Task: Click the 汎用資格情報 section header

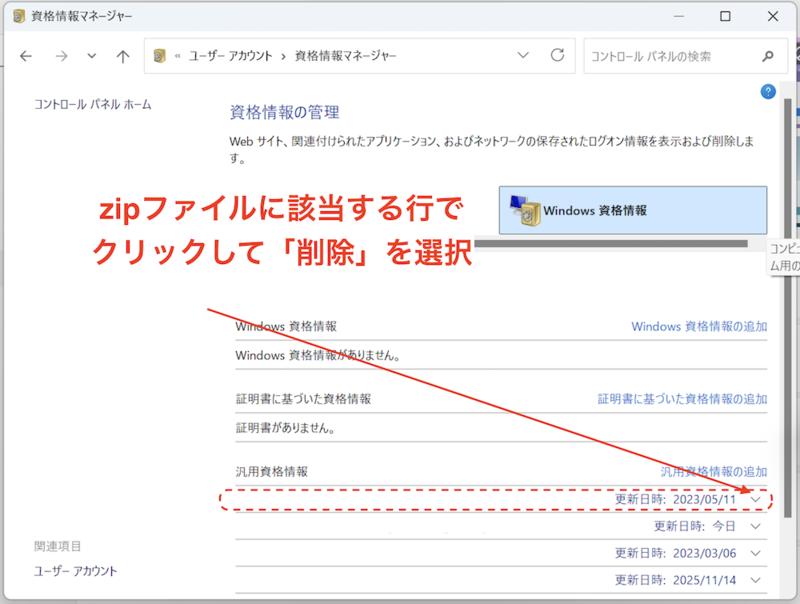Action: tap(272, 472)
